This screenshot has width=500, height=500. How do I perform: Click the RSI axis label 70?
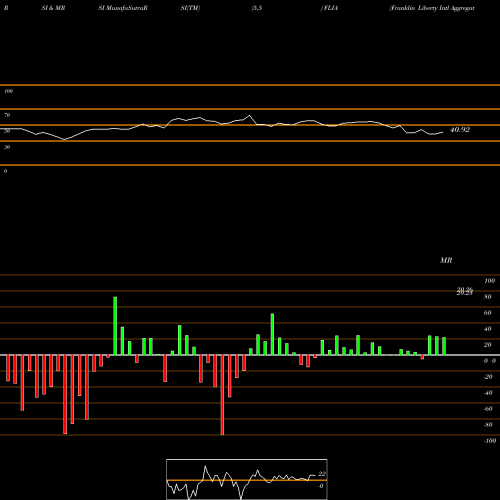coord(7,115)
